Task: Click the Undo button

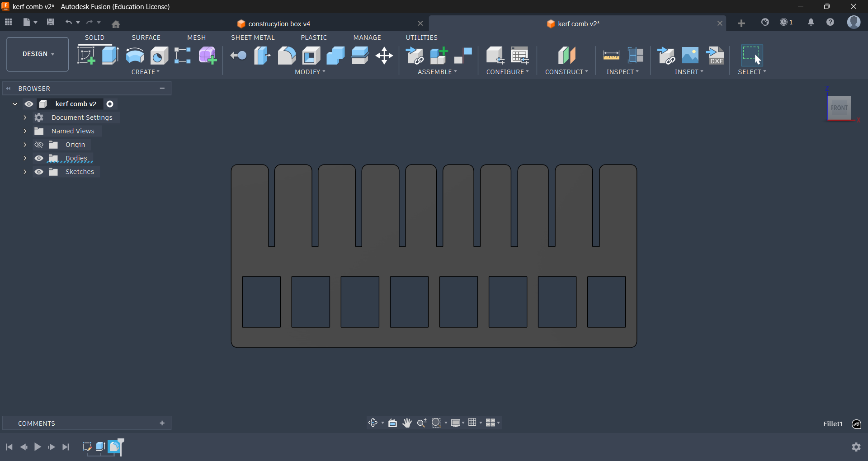Action: pyautogui.click(x=69, y=22)
